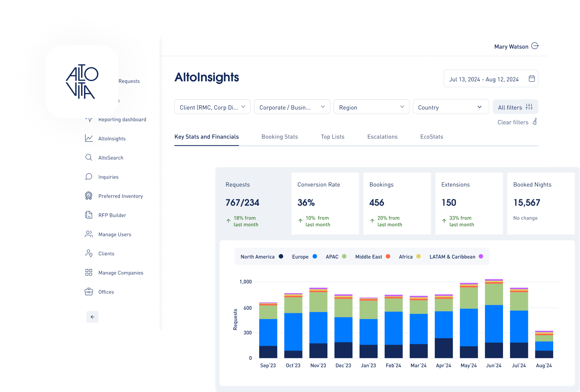The width and height of the screenshot is (580, 392).
Task: Expand the Country dropdown
Action: click(451, 107)
